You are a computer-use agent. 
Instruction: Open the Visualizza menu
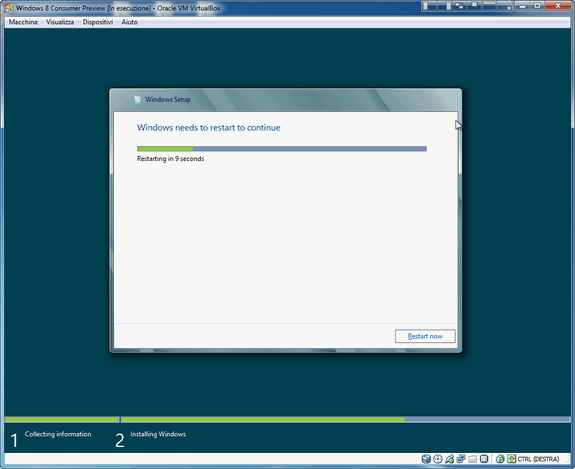(60, 22)
